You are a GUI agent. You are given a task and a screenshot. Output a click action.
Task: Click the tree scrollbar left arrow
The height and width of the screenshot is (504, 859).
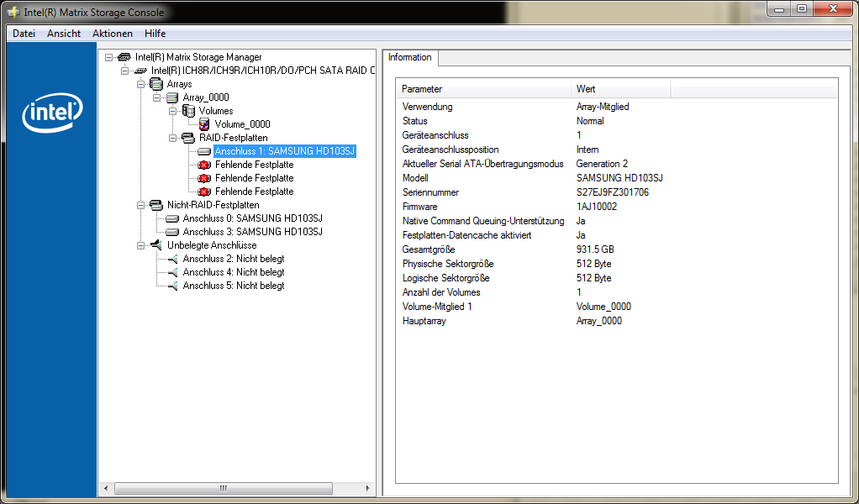point(107,488)
